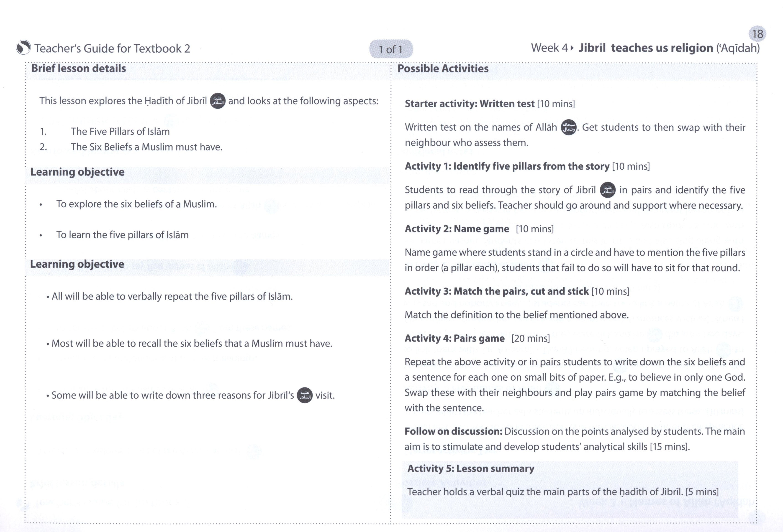Click the Arabic seal after the word Allāh
This screenshot has height=532, width=783.
569,127
